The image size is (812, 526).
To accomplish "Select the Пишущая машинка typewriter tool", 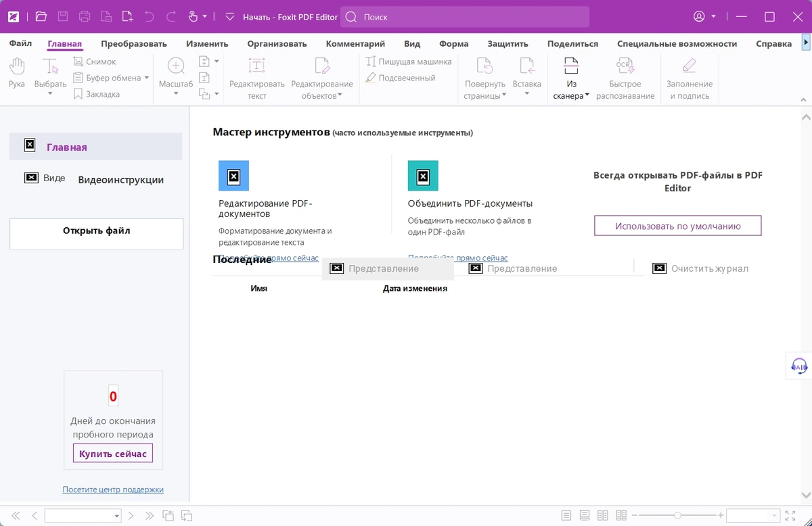I will tap(409, 62).
